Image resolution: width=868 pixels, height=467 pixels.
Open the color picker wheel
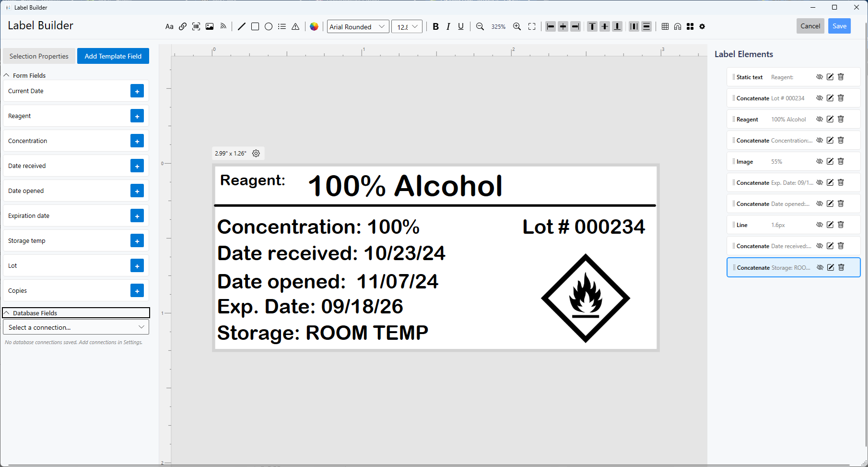pos(314,26)
